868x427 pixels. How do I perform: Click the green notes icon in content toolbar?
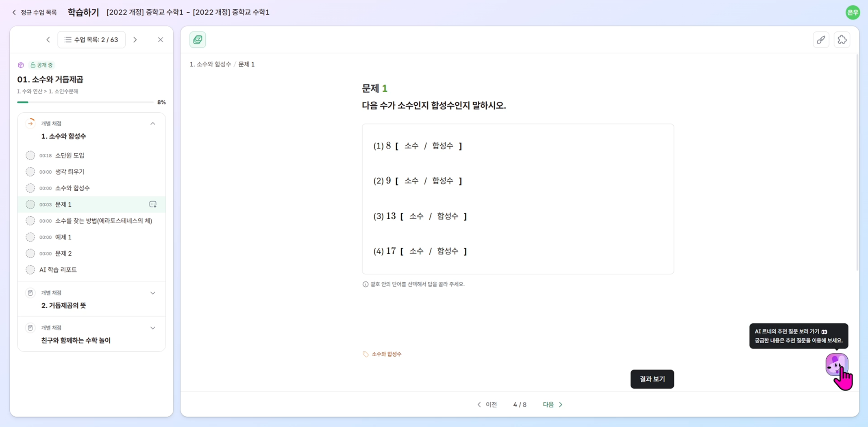click(x=198, y=40)
